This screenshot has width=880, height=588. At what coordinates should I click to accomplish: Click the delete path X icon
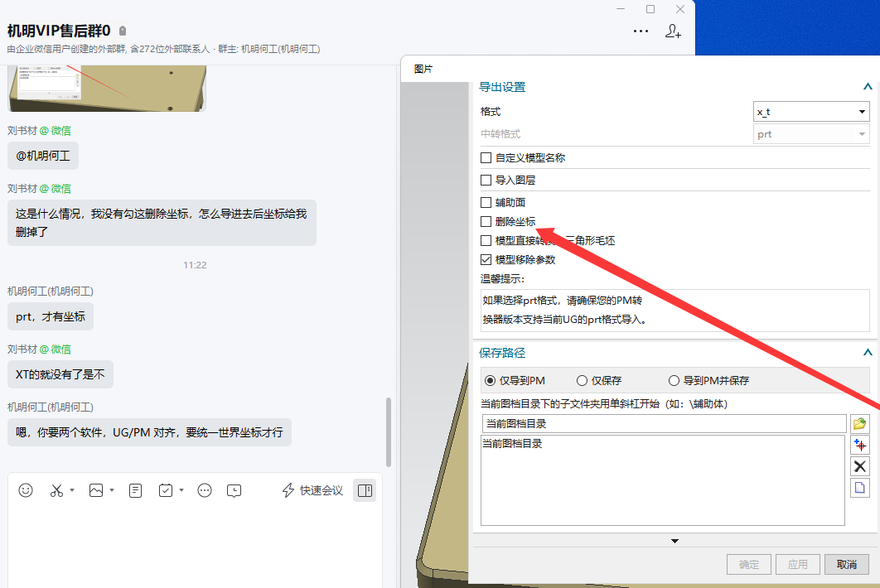coord(860,466)
